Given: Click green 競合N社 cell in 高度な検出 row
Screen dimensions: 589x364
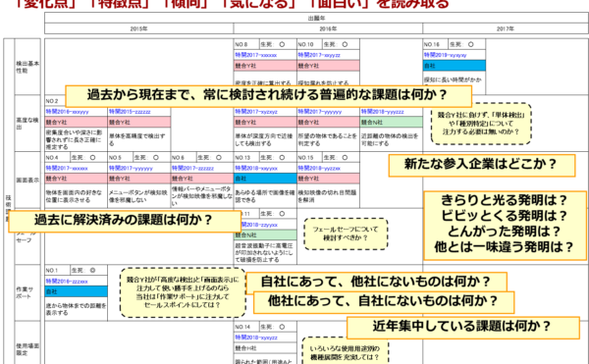Looking at the screenshot, I should coord(391,123).
